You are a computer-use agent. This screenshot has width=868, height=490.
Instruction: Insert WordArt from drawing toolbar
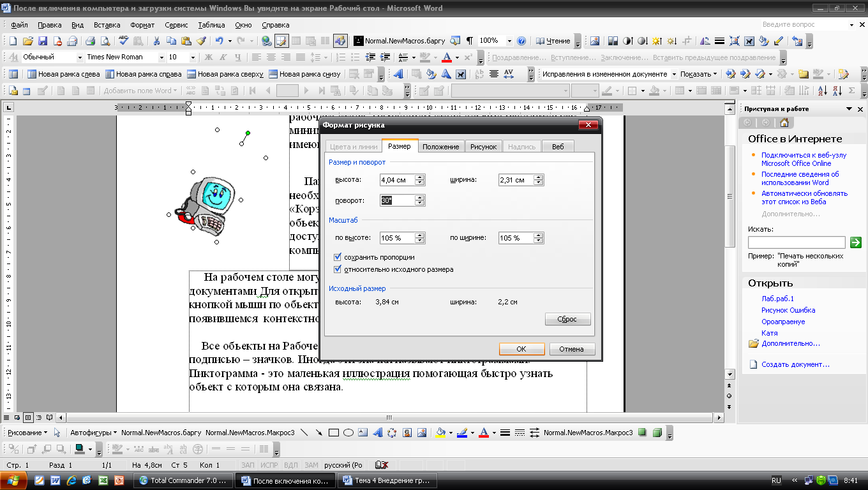coord(377,433)
